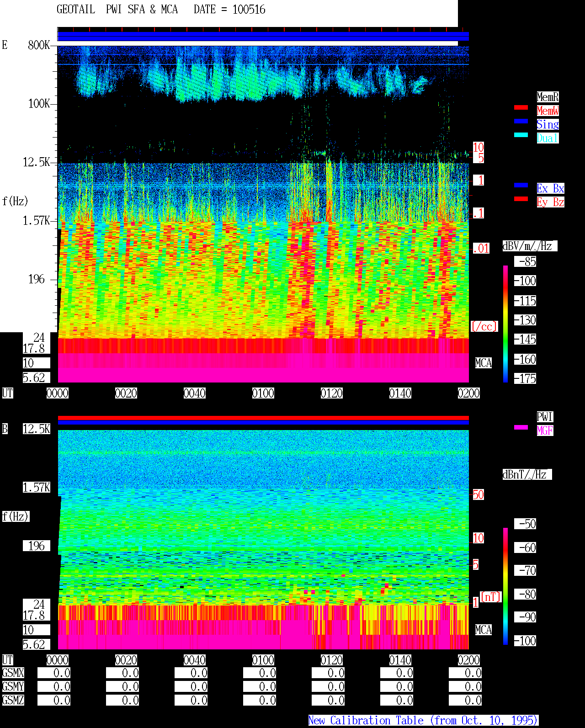
Task: Click the magenta MGF legend swatch
Action: tap(521, 427)
